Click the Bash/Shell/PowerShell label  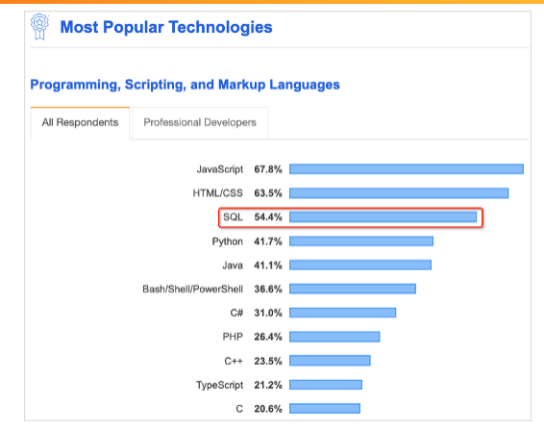point(193,289)
